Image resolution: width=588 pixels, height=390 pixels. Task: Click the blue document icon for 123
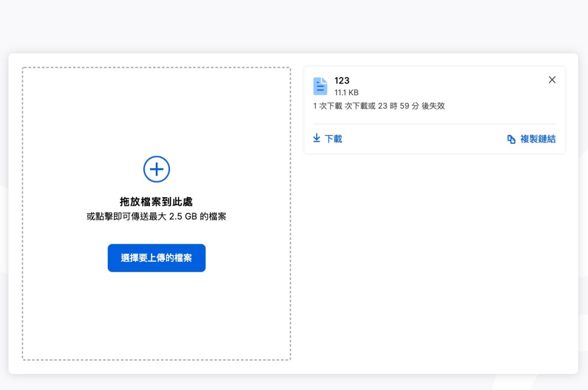[320, 86]
